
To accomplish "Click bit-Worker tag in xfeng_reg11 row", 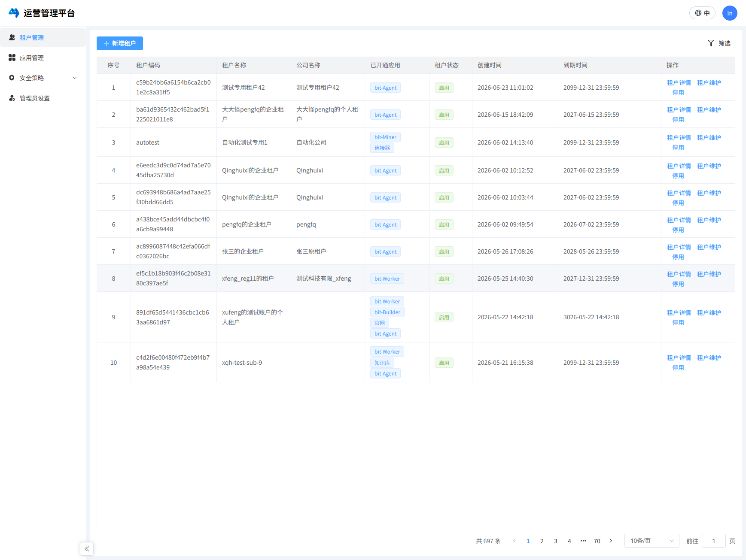I will click(387, 278).
